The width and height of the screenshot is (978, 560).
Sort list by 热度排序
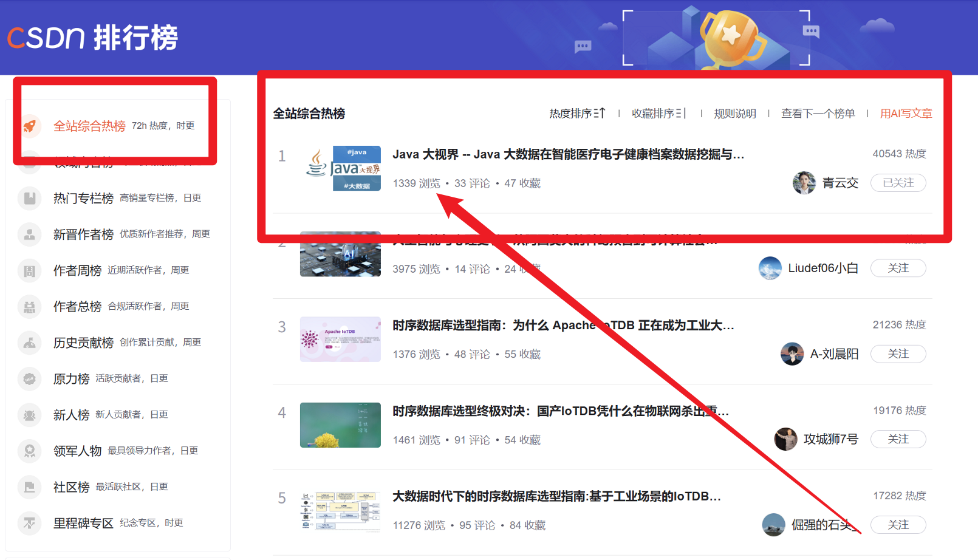(577, 114)
